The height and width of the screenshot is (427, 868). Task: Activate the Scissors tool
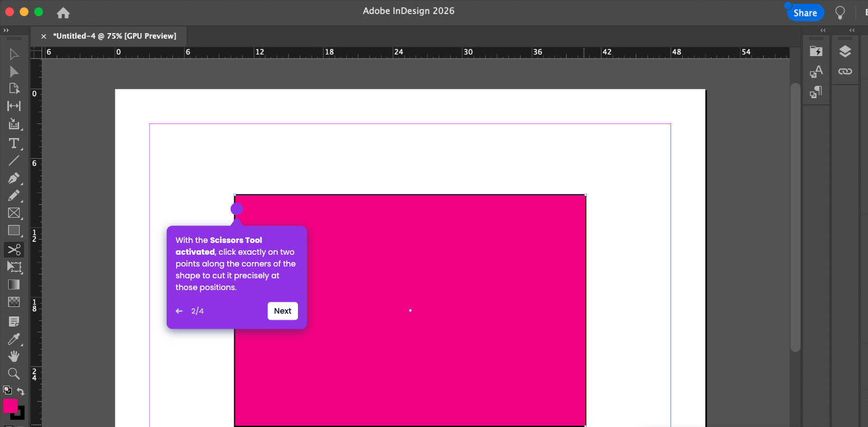tap(14, 250)
